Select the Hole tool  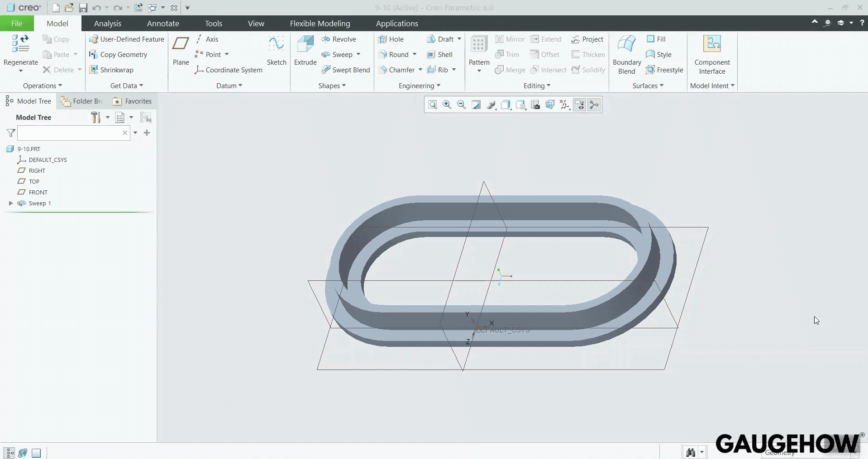pyautogui.click(x=391, y=39)
